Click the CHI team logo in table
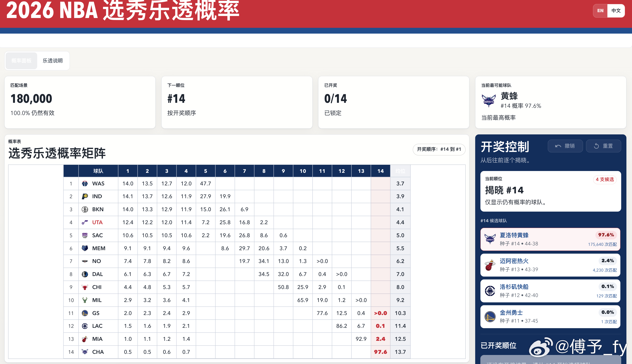 click(85, 287)
